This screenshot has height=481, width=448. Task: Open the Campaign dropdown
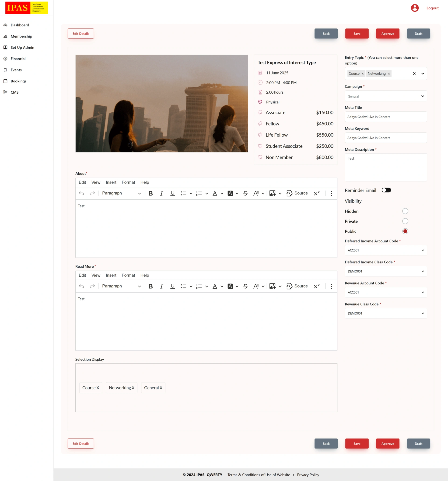[386, 96]
